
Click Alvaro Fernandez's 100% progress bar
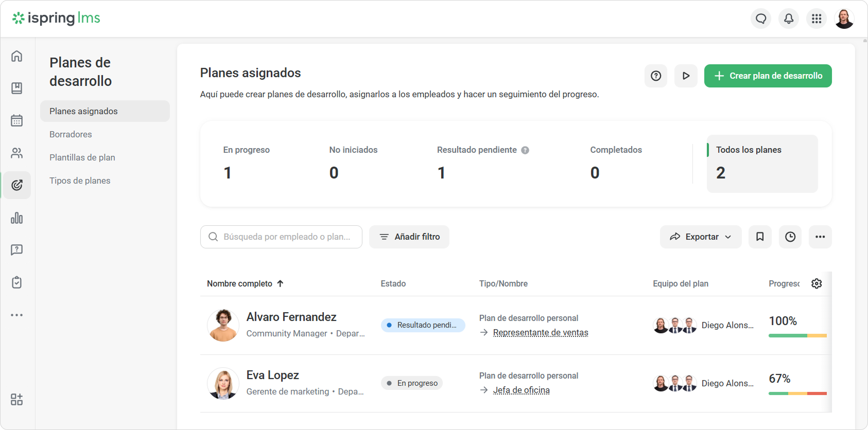click(x=797, y=335)
